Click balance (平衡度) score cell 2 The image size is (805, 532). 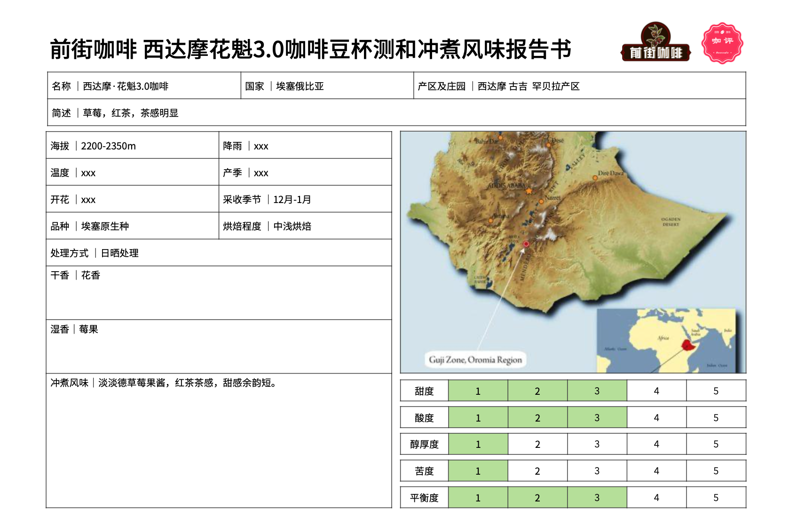(537, 498)
